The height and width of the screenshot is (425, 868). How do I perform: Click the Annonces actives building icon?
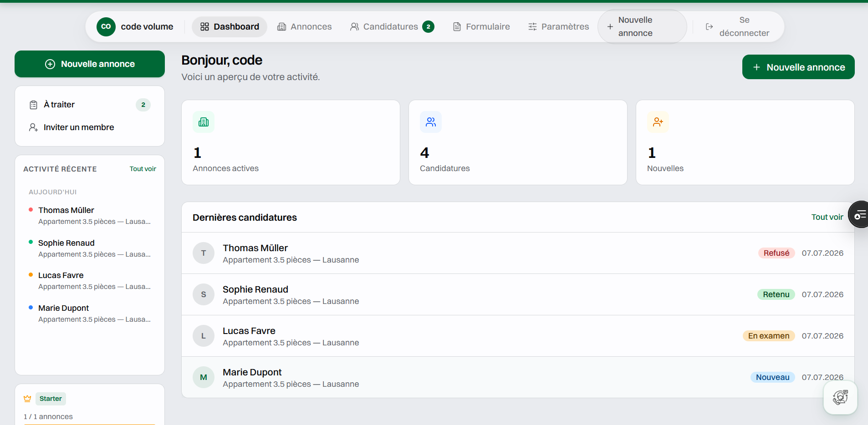pyautogui.click(x=204, y=122)
